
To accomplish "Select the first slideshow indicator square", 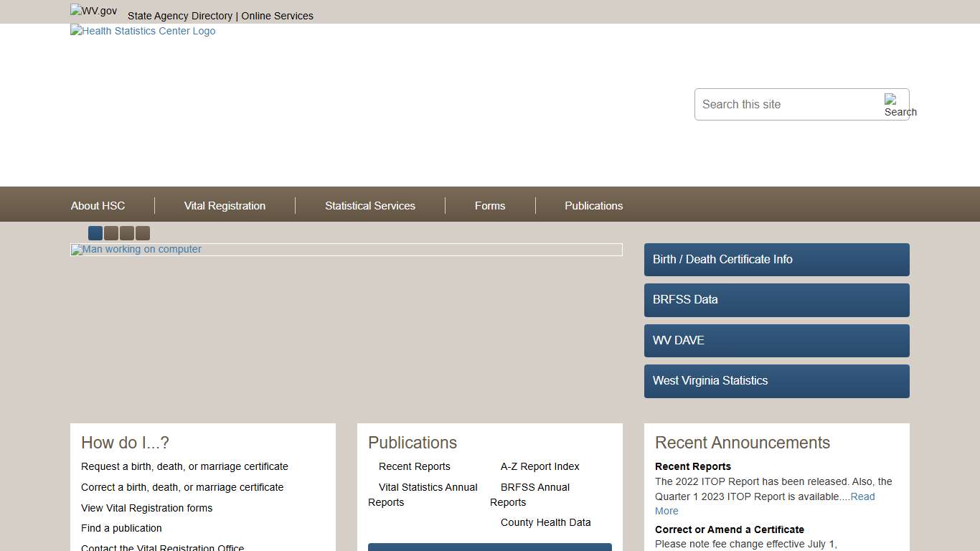I will coord(95,233).
